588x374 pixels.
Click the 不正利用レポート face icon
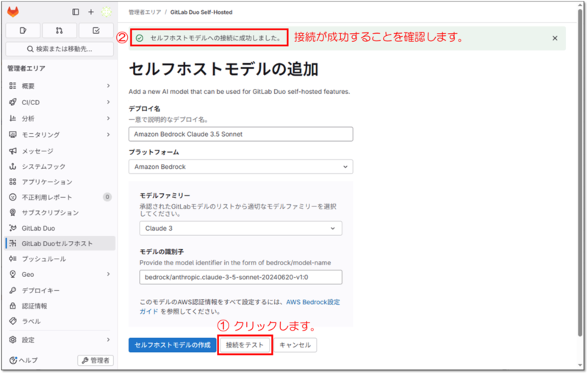pos(12,197)
